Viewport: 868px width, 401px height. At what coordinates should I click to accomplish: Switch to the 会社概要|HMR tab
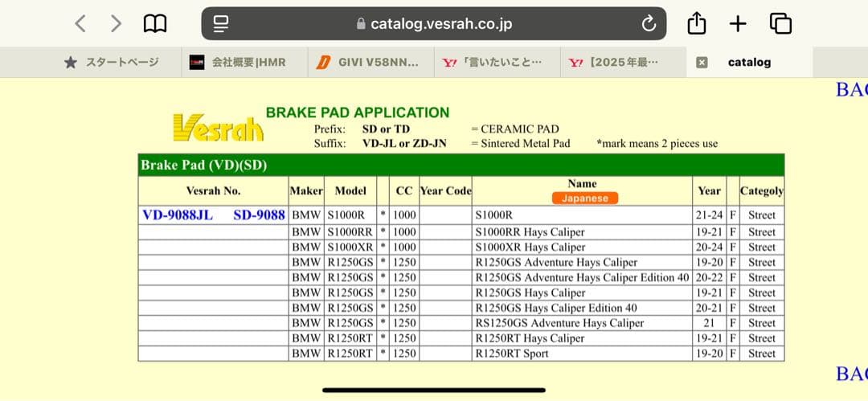(x=239, y=62)
